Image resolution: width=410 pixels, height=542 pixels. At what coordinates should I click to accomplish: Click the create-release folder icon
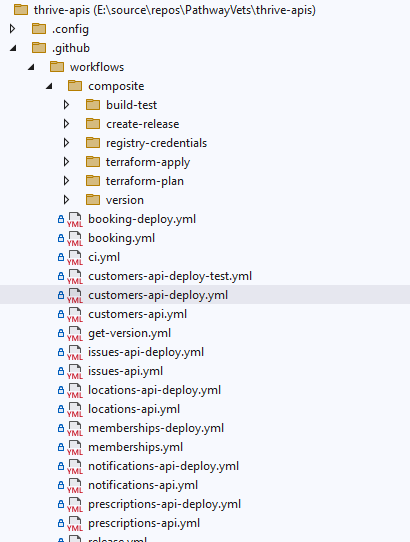[x=93, y=124]
